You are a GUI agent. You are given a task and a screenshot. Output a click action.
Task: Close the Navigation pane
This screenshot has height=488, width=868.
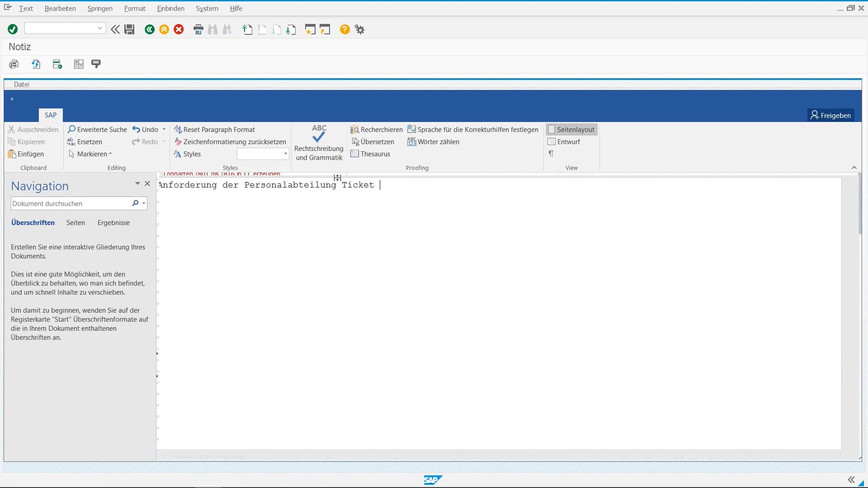coord(147,183)
